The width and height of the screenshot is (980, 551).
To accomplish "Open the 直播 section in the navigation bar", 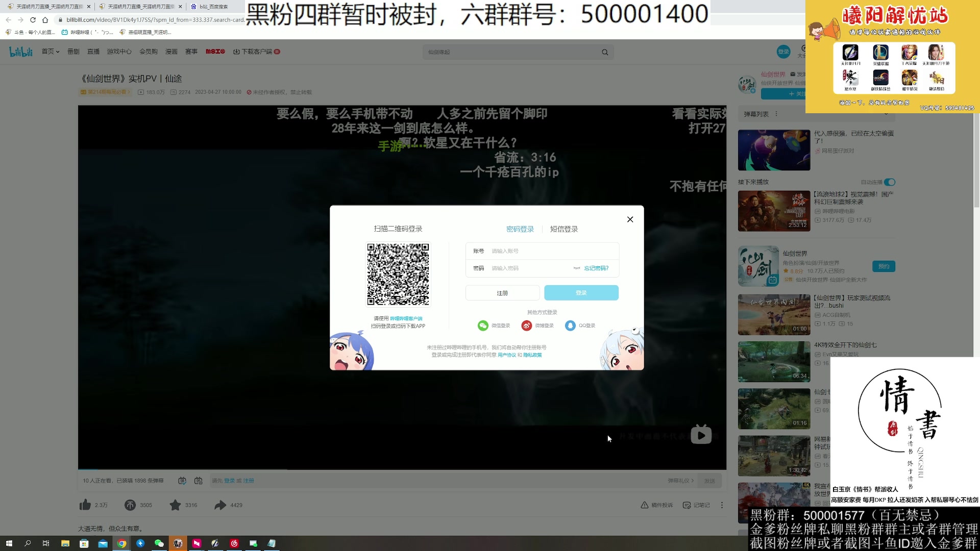I will pos(93,51).
